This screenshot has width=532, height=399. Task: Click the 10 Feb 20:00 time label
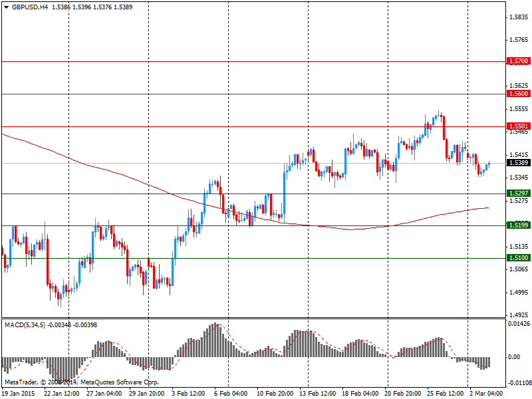pyautogui.click(x=275, y=394)
